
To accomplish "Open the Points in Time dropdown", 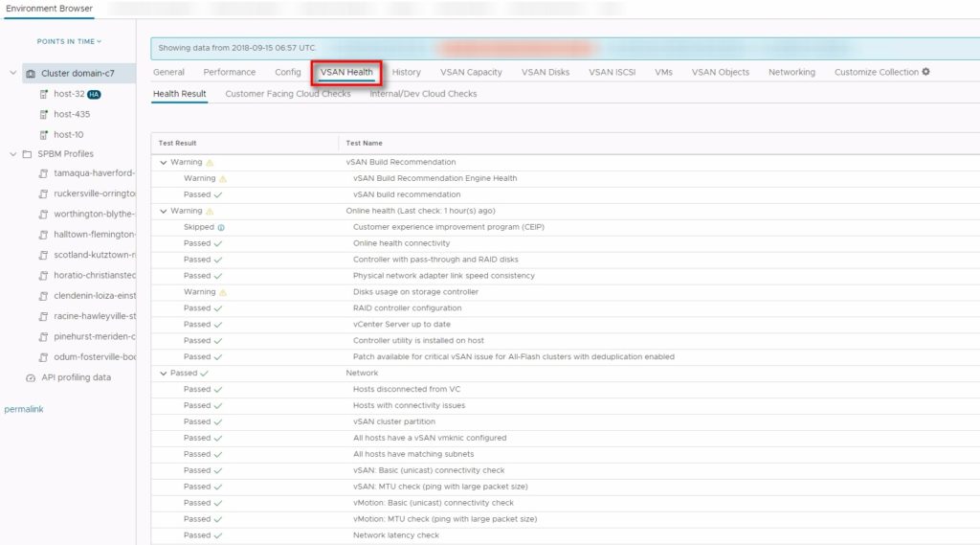I will click(x=69, y=41).
